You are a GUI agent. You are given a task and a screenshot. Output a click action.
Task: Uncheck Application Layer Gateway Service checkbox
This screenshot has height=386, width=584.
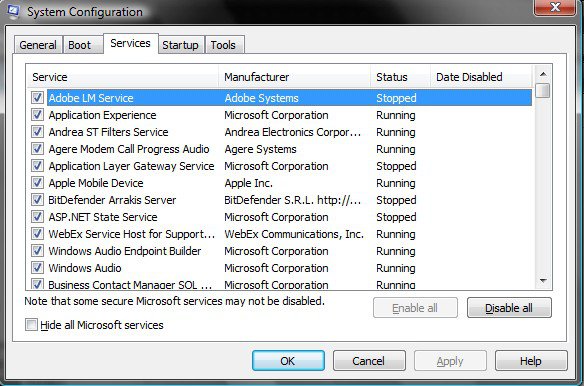[37, 166]
